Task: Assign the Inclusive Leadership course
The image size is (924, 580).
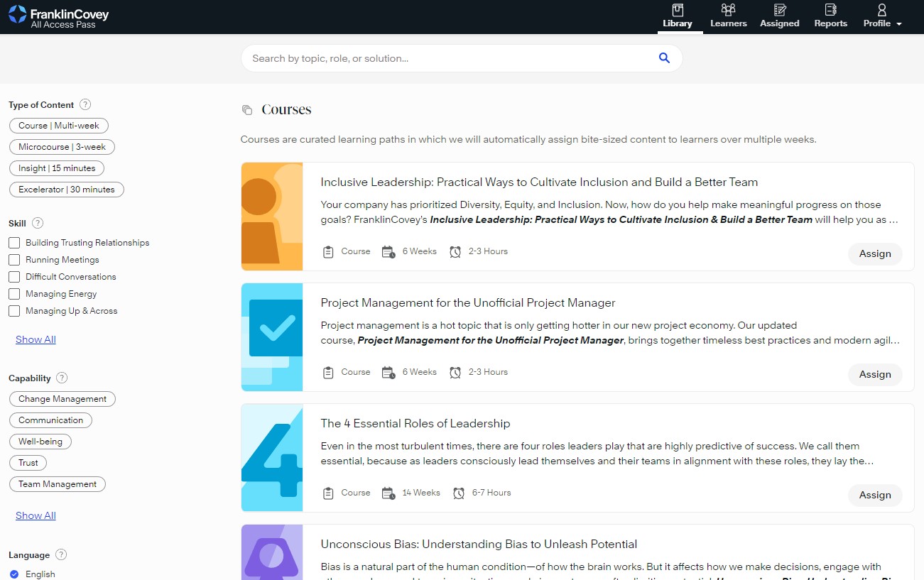Action: [875, 253]
